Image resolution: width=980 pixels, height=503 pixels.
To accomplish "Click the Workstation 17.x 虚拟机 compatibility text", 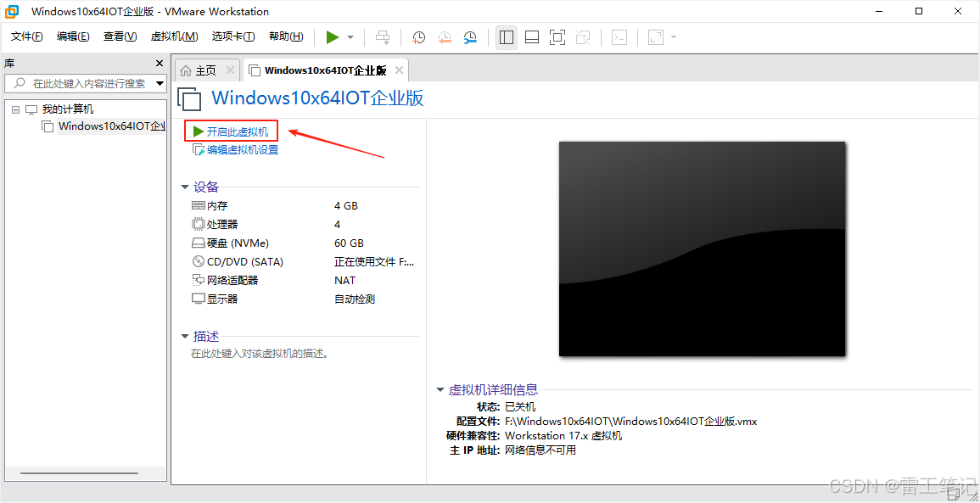I will [563, 435].
